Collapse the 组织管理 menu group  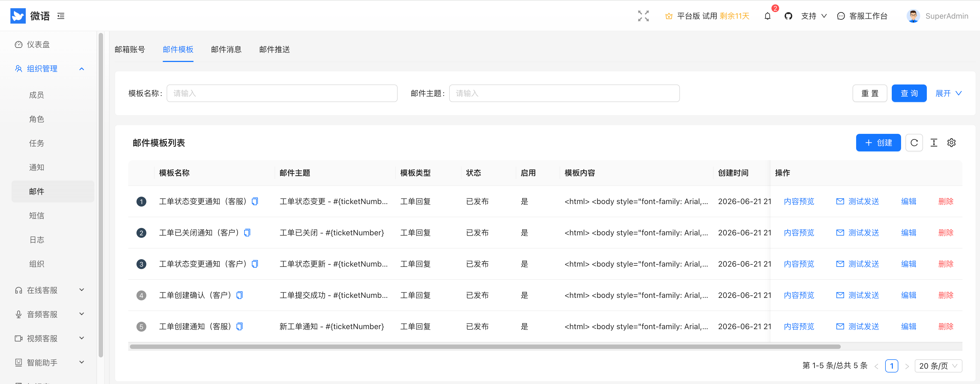coord(49,69)
